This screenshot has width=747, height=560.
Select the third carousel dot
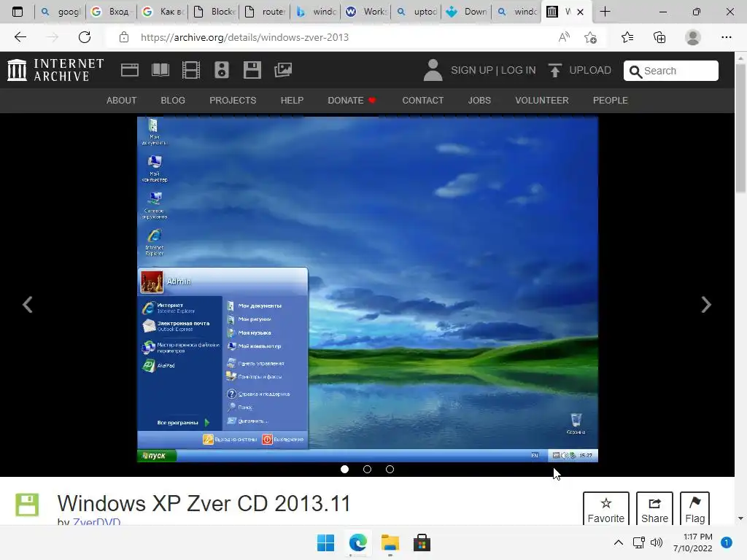(390, 469)
